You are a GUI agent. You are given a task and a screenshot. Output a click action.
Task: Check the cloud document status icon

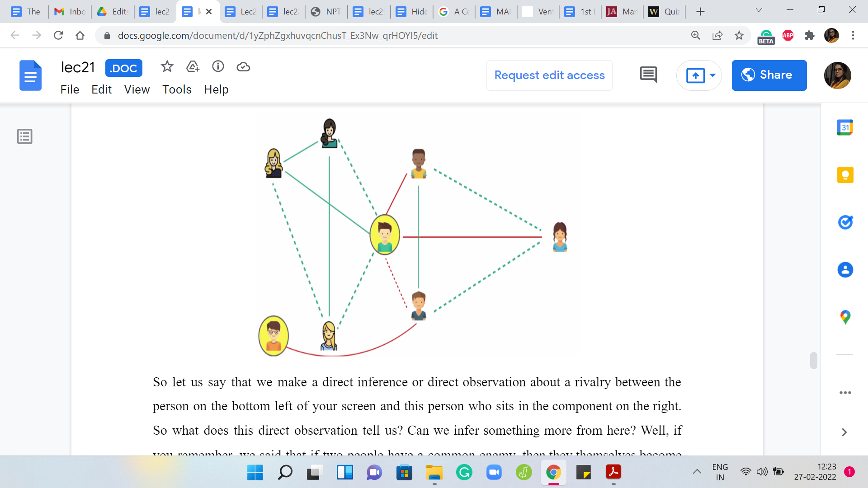[243, 67]
